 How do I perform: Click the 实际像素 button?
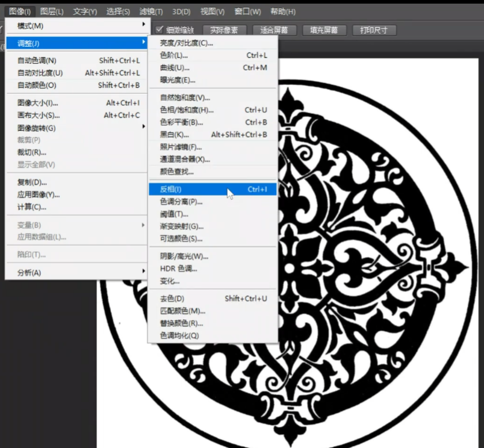coord(224,30)
